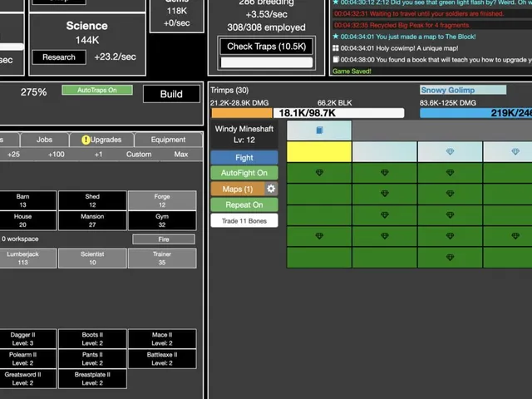Click Check Traps (10.5K)
The width and height of the screenshot is (532, 399).
(266, 47)
